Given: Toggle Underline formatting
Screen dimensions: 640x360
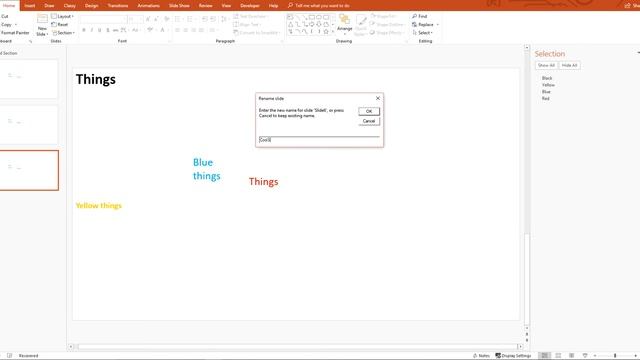Looking at the screenshot, I should 100,30.
